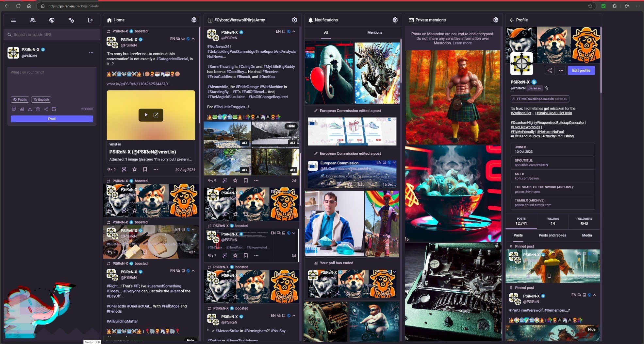Image resolution: width=644 pixels, height=344 pixels.
Task: Boost the #NotNews24 post marked 2d
Action: pyautogui.click(x=224, y=181)
